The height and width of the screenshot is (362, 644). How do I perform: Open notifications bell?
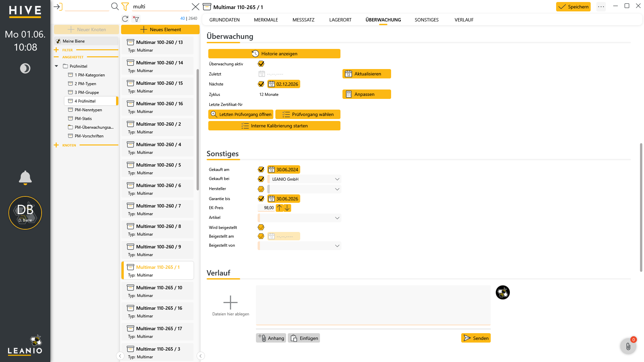pyautogui.click(x=25, y=178)
